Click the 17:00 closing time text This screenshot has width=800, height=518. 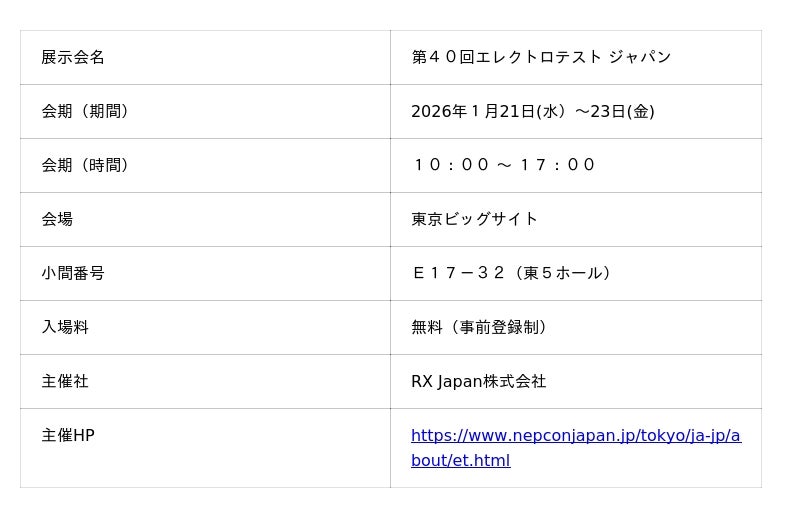coord(557,166)
